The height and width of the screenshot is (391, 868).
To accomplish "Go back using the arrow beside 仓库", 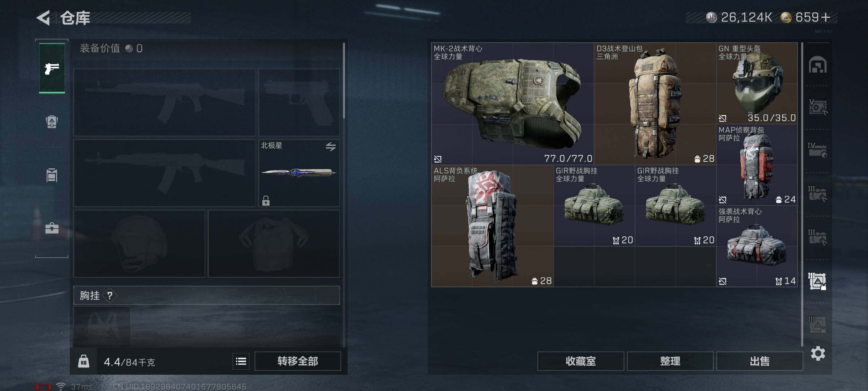I will pos(43,18).
